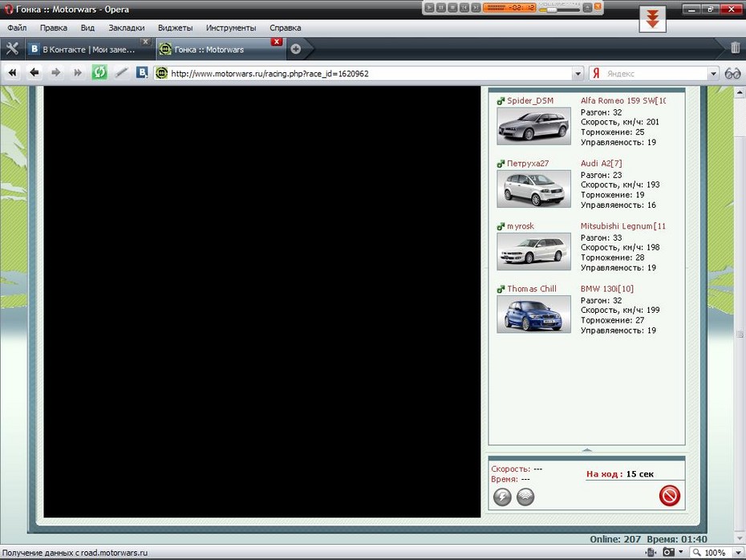This screenshot has height=560, width=746.
Task: Click the VKontakte shortcut icon in address toolbar
Action: pyautogui.click(x=142, y=73)
